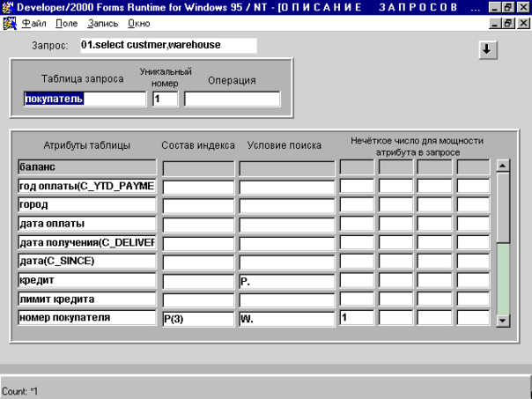This screenshot has height=399, width=532.
Task: Click the empty Операция input field
Action: tap(232, 99)
